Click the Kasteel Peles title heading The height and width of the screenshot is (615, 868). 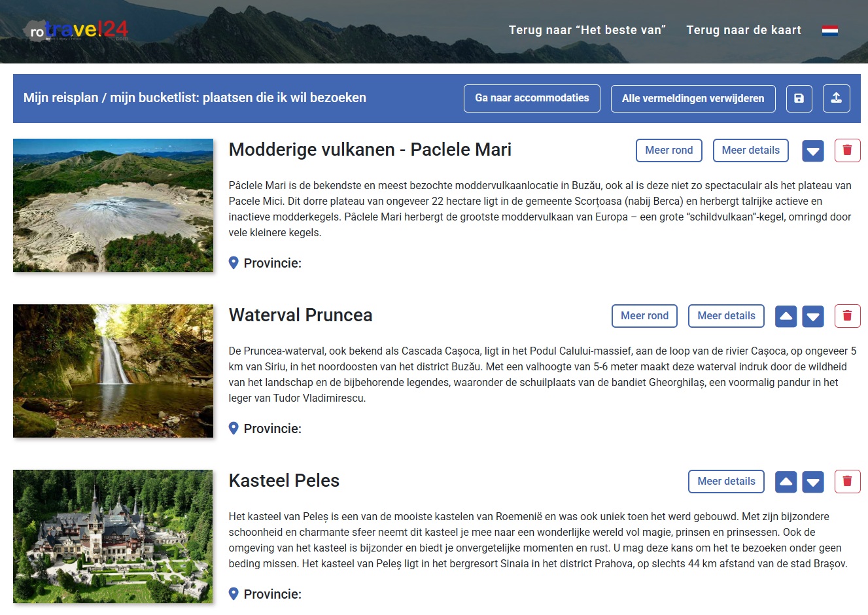tap(284, 481)
